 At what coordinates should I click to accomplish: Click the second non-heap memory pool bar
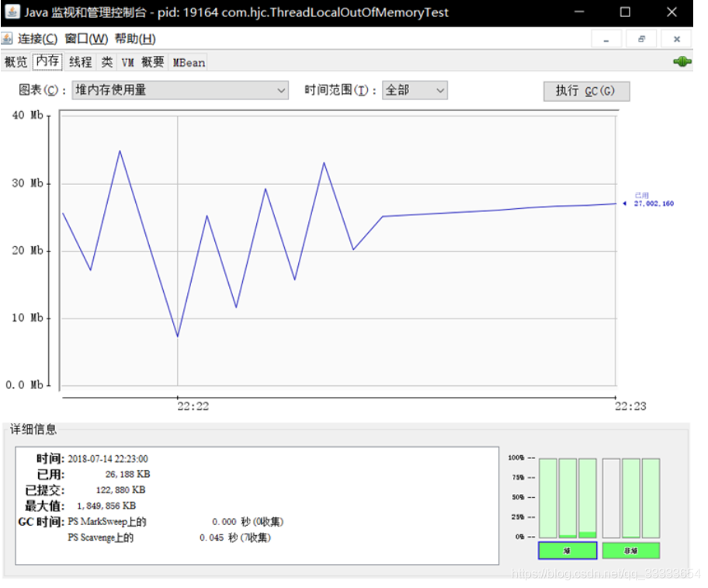pos(631,498)
